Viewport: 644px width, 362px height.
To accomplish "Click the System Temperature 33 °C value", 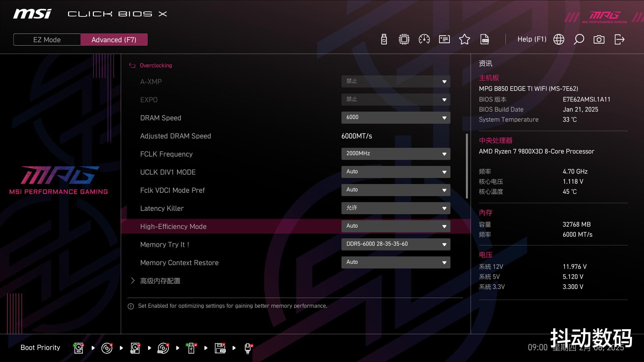I will click(570, 120).
